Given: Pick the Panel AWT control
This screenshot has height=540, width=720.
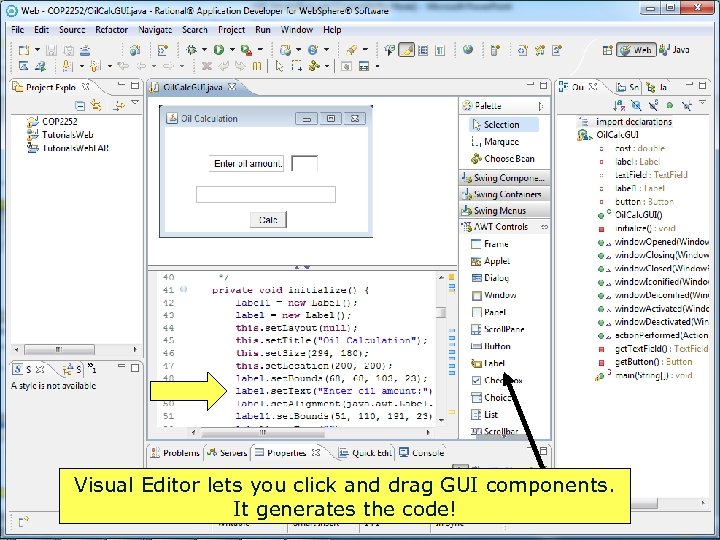Looking at the screenshot, I should (489, 312).
